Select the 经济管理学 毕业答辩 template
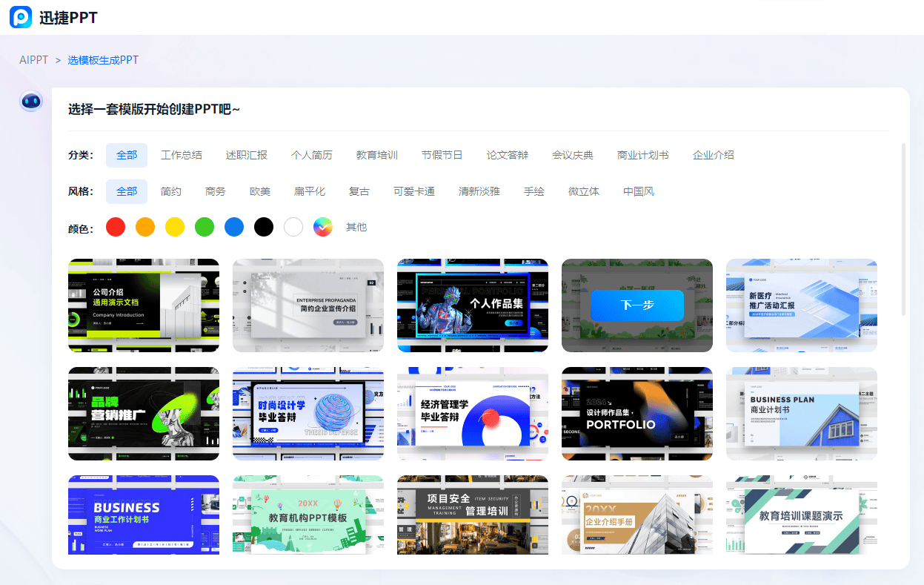The image size is (924, 585). click(x=473, y=414)
